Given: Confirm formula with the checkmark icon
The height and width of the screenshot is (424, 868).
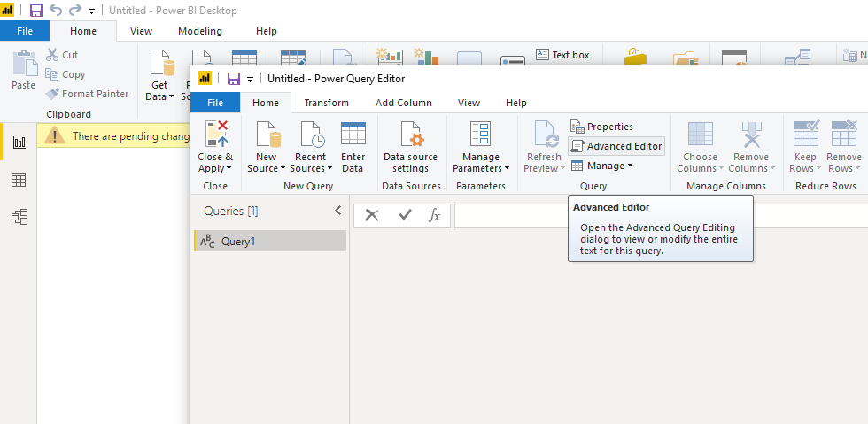Looking at the screenshot, I should pos(406,215).
